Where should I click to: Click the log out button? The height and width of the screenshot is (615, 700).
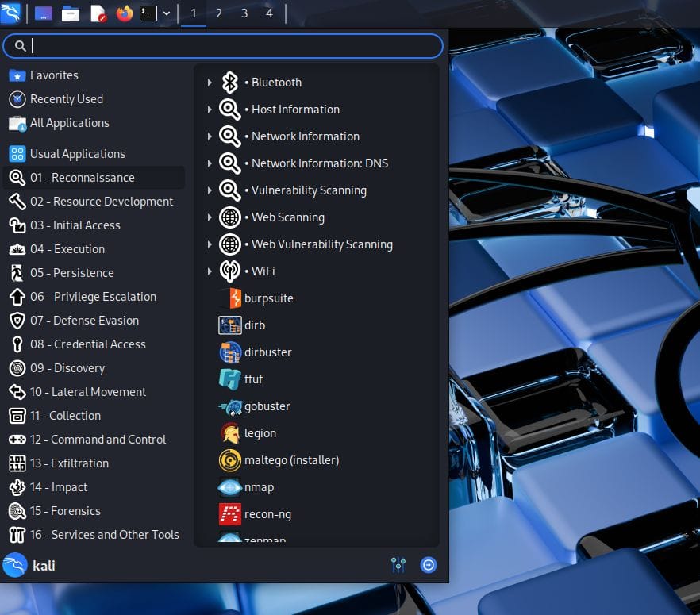(x=428, y=565)
